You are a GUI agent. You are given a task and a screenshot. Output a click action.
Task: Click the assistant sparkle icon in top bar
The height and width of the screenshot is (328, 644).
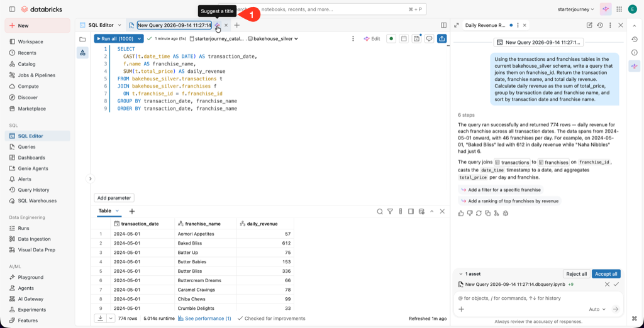(x=606, y=9)
